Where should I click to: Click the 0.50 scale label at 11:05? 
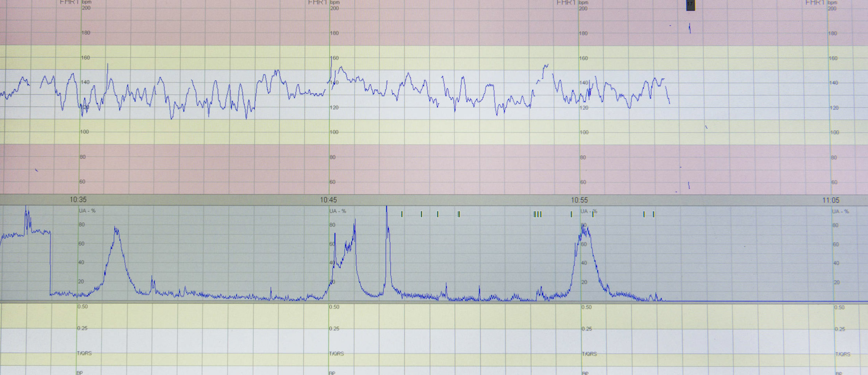pos(839,308)
